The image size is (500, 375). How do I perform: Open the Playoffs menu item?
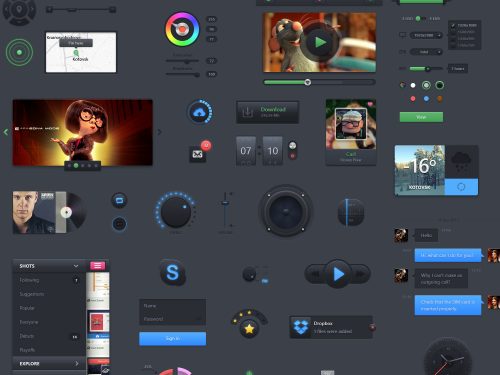(49, 350)
